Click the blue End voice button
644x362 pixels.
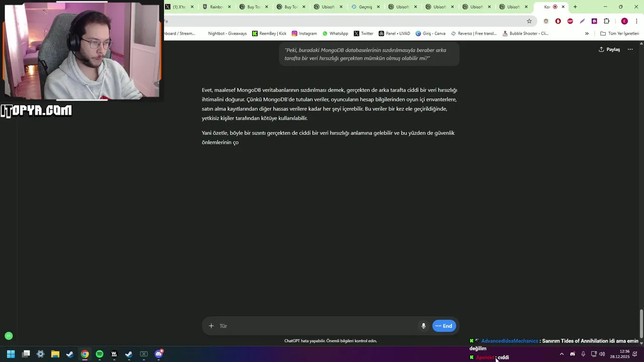click(444, 326)
